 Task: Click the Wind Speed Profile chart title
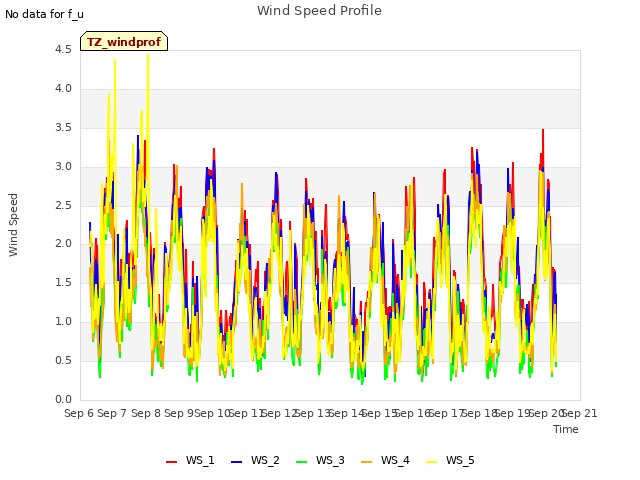[319, 11]
